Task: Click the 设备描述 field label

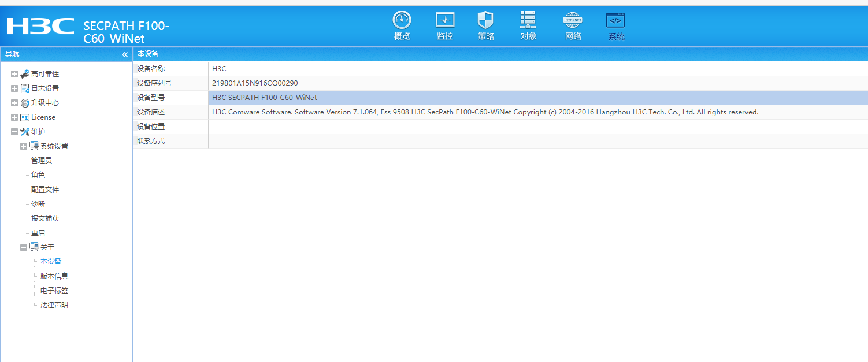Action: click(x=151, y=112)
